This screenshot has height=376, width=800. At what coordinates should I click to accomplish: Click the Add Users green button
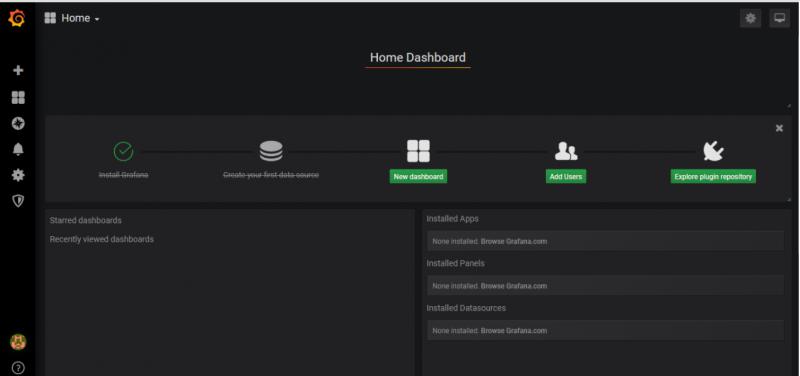pos(566,177)
